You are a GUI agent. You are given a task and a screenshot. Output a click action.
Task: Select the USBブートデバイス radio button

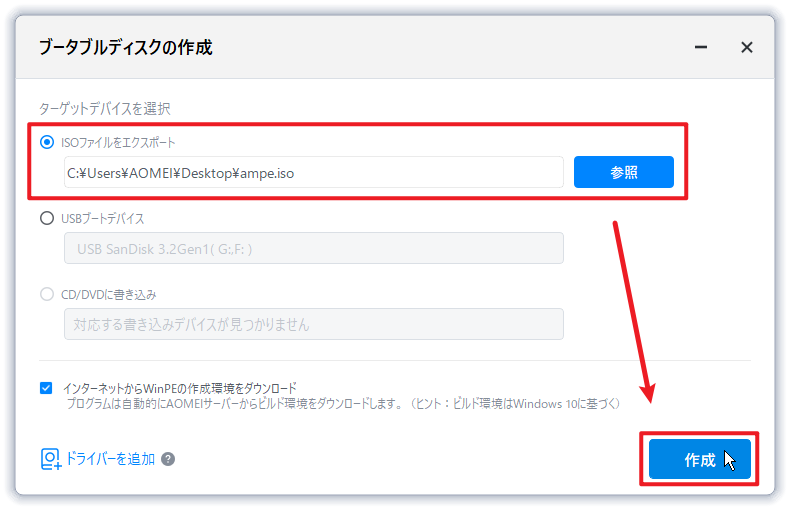pyautogui.click(x=47, y=218)
